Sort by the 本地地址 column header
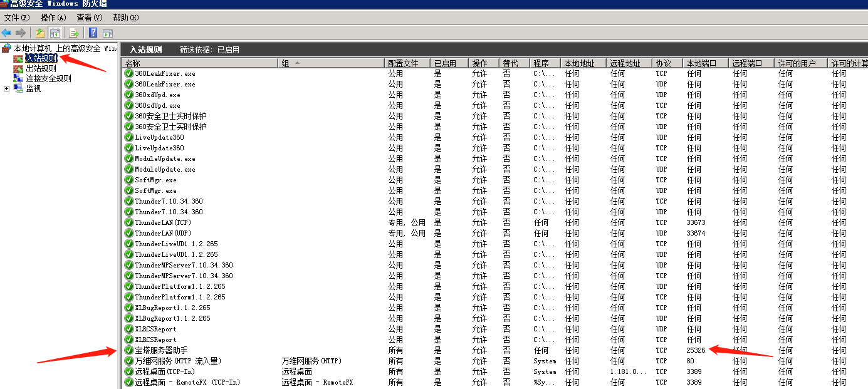The image size is (868, 389). (x=583, y=63)
